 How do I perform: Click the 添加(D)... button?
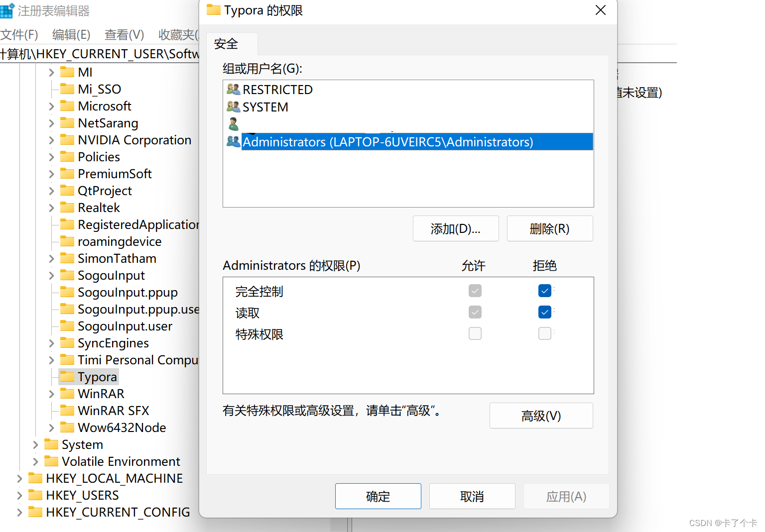[x=456, y=228]
